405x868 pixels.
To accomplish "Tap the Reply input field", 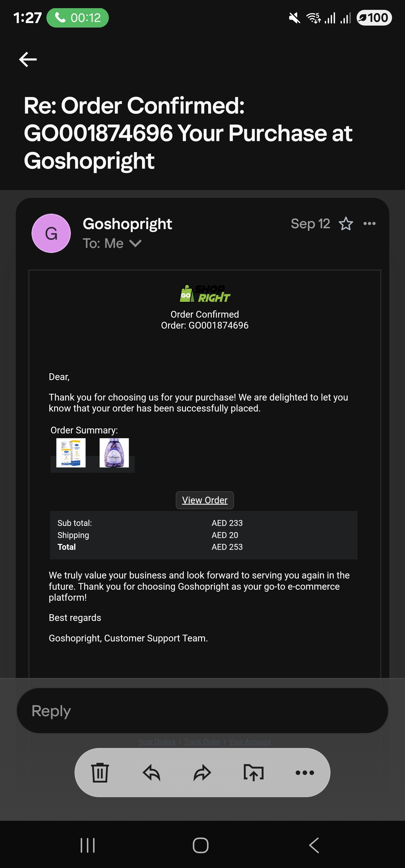I will coord(202,711).
